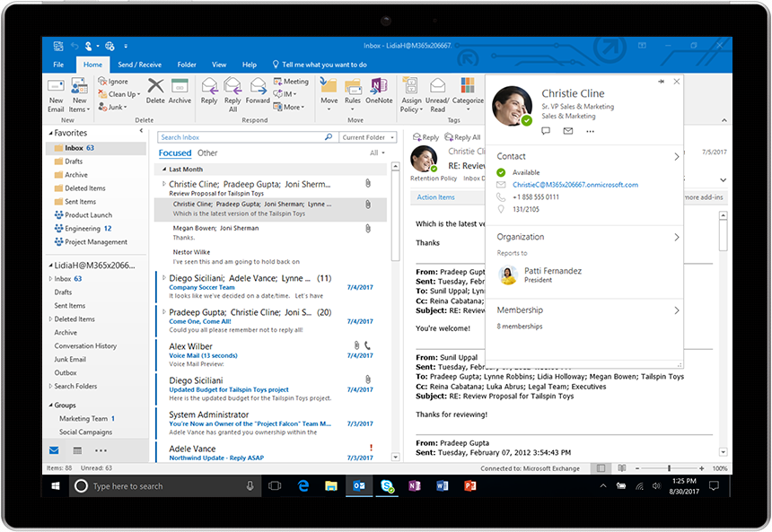Open the New Items ribbon button
The width and height of the screenshot is (772, 532).
79,95
